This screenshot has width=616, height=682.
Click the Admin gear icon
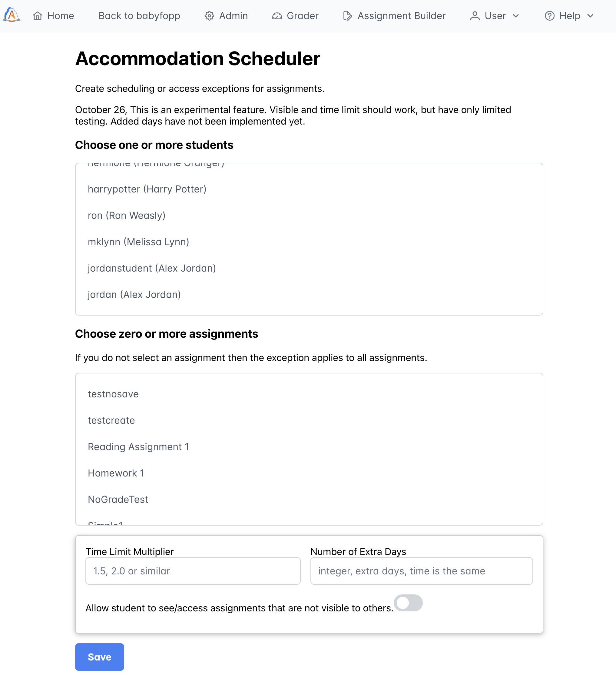click(x=209, y=16)
